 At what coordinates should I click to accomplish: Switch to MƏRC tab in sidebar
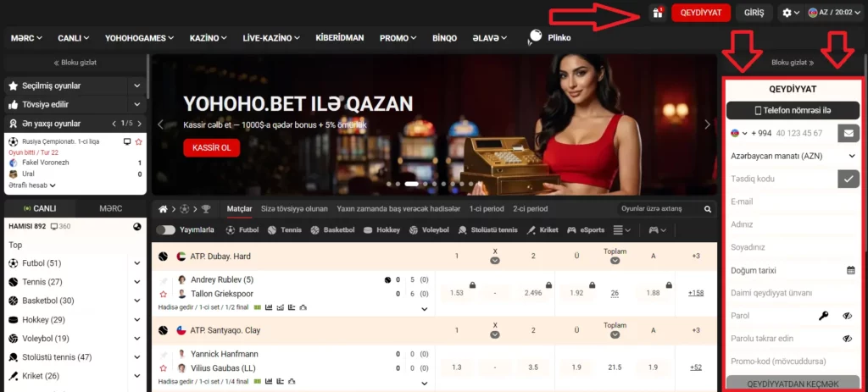click(111, 209)
